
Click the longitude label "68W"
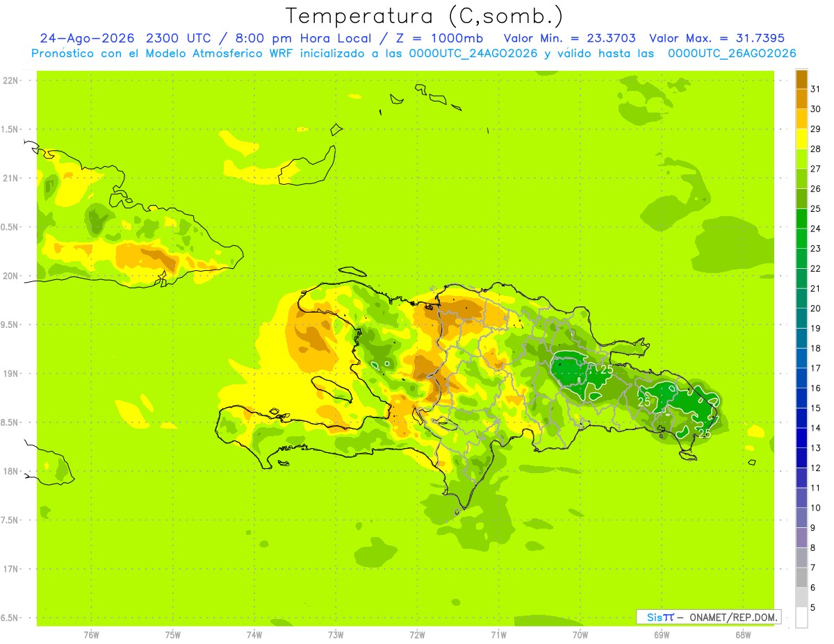743,634
